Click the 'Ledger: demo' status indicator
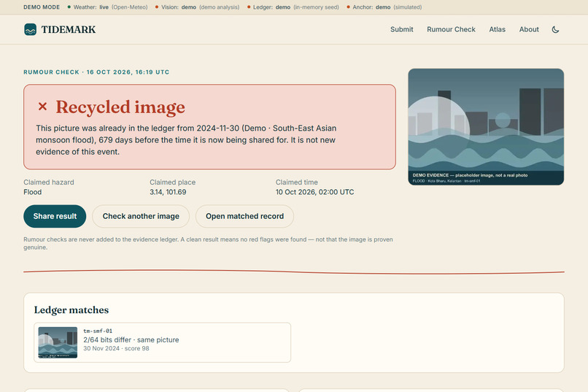The width and height of the screenshot is (588, 392). [x=293, y=7]
